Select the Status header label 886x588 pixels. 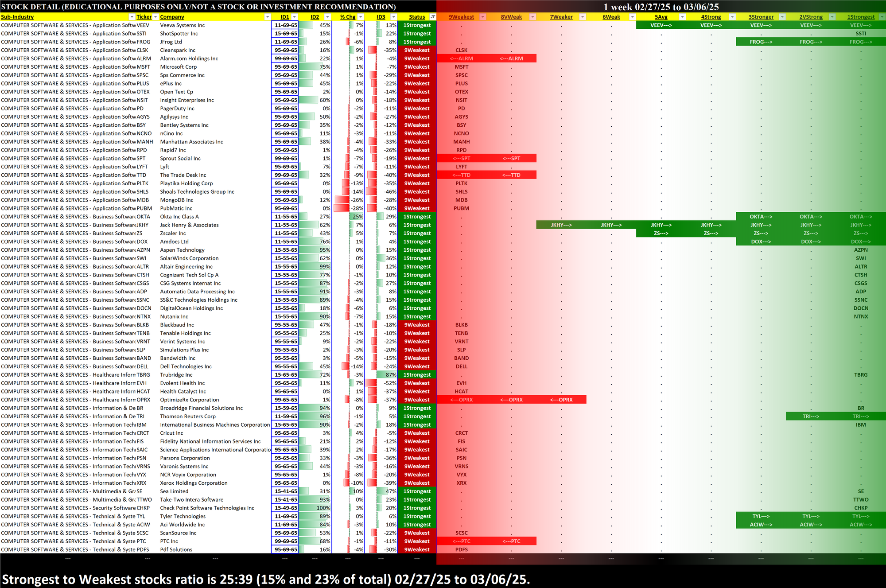click(416, 17)
